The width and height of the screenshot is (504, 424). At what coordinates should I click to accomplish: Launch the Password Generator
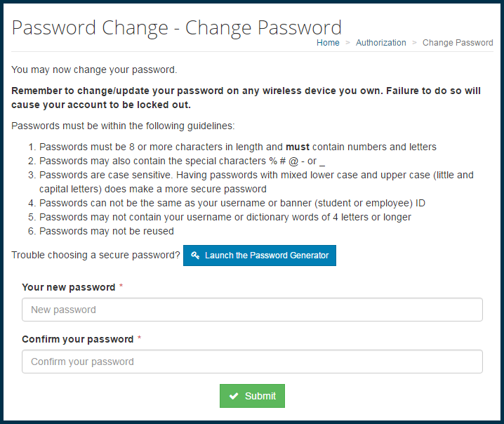(x=260, y=256)
